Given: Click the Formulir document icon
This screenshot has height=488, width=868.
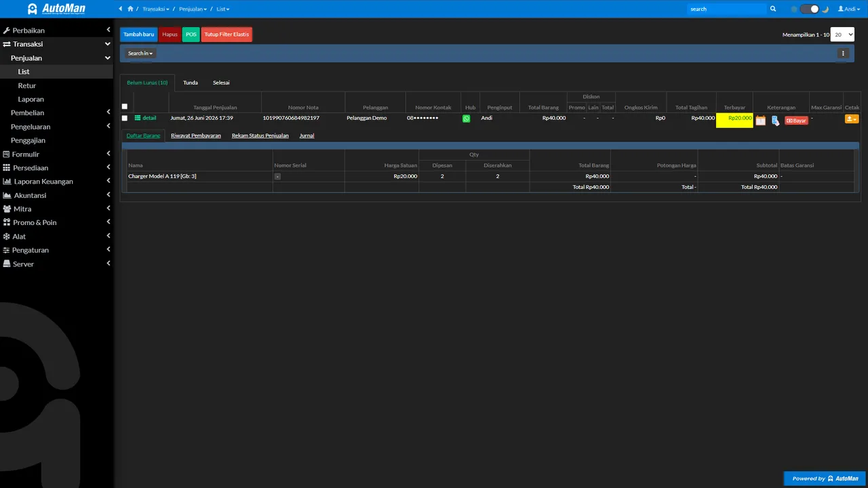Looking at the screenshot, I should coord(7,155).
